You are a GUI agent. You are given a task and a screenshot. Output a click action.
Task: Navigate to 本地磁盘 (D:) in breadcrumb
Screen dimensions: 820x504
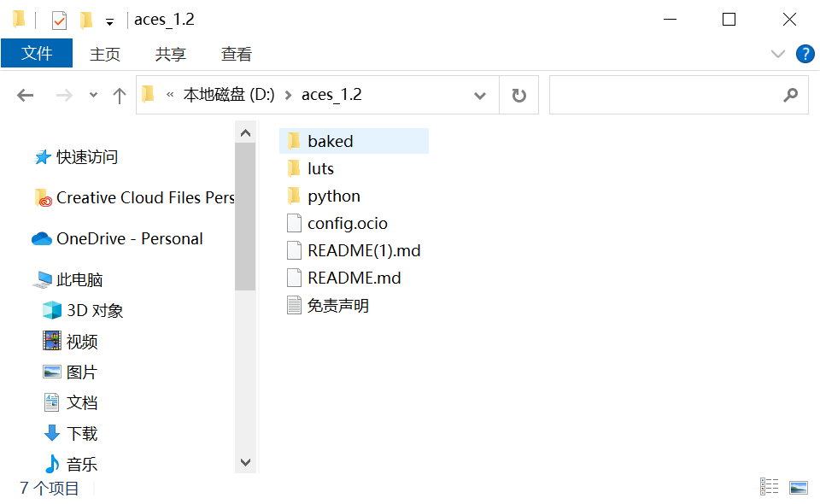[x=229, y=95]
